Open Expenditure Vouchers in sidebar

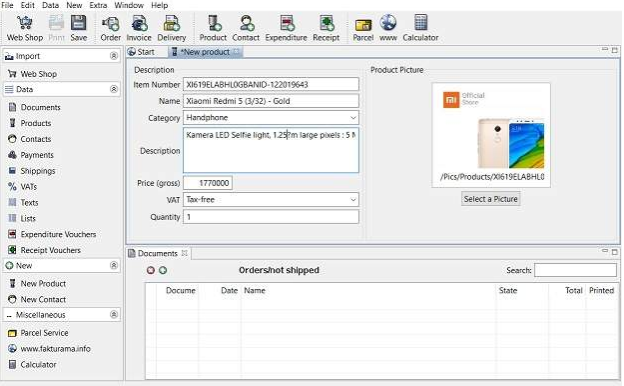click(x=52, y=234)
